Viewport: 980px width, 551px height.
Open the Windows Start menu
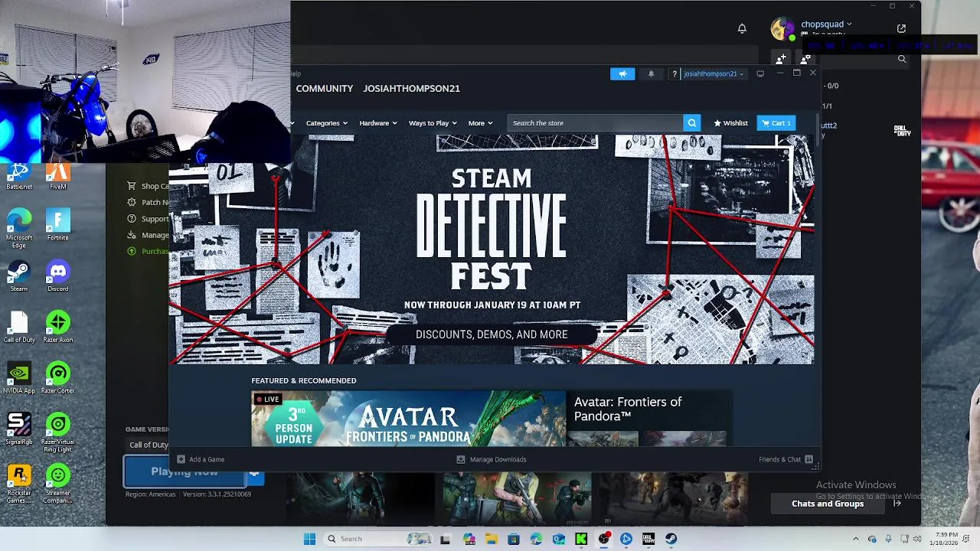pyautogui.click(x=309, y=539)
